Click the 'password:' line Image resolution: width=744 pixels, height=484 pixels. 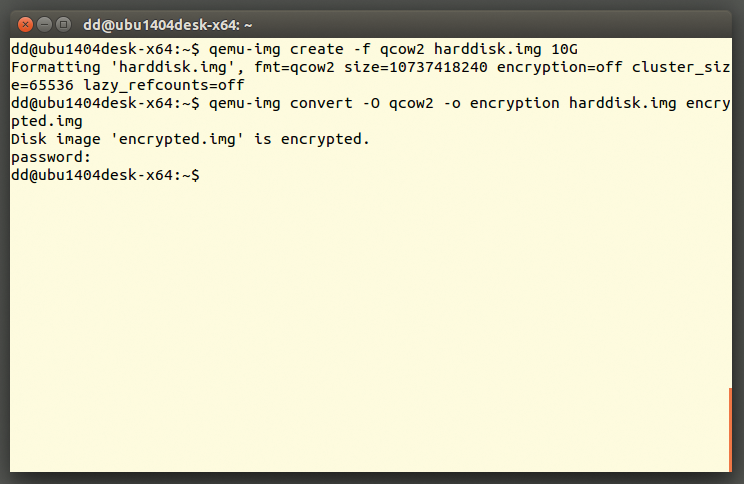[x=51, y=157]
